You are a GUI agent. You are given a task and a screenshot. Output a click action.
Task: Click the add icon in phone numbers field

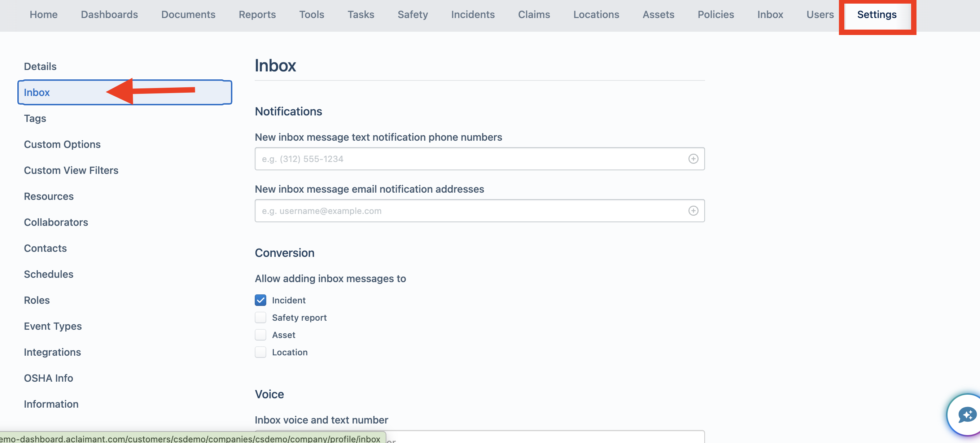tap(693, 159)
